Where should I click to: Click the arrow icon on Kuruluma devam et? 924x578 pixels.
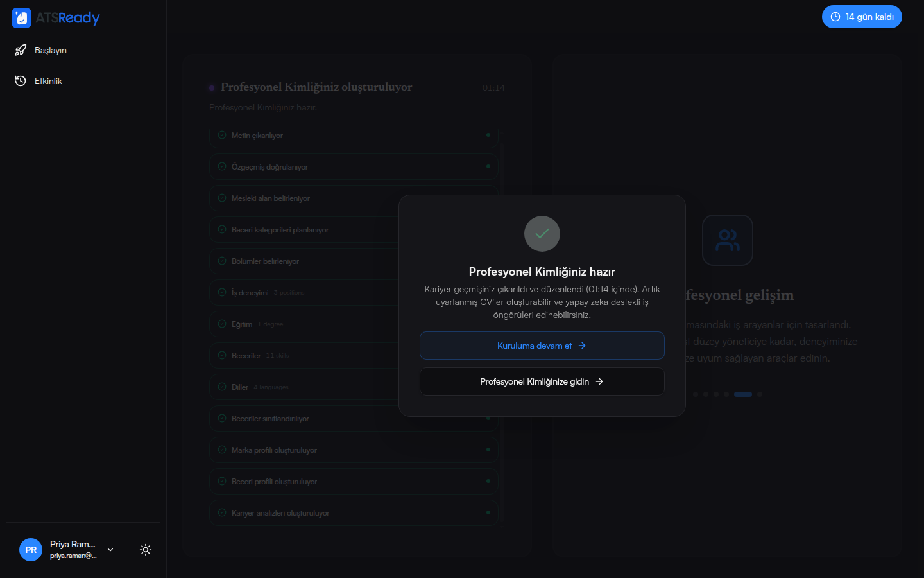click(582, 346)
